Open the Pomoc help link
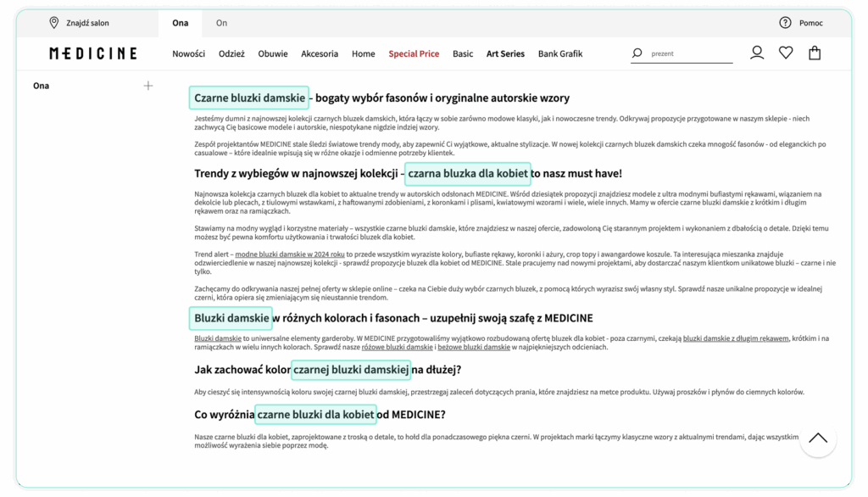868x497 pixels. (x=811, y=23)
